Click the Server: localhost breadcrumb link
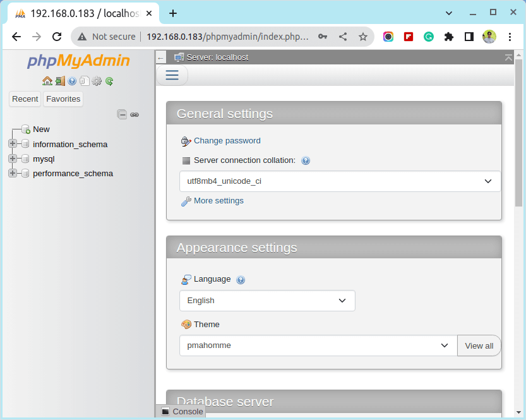526x420 pixels. (x=217, y=57)
